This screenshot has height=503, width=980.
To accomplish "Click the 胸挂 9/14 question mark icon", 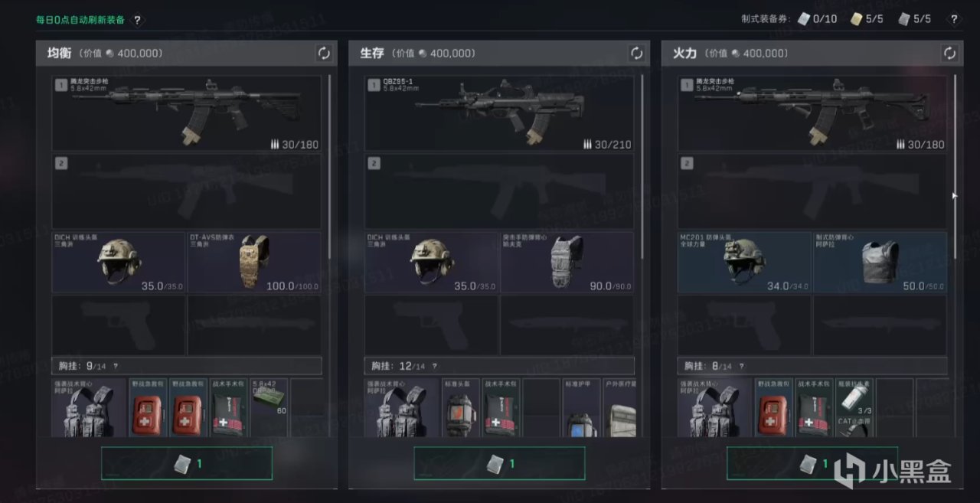I will pyautogui.click(x=116, y=366).
